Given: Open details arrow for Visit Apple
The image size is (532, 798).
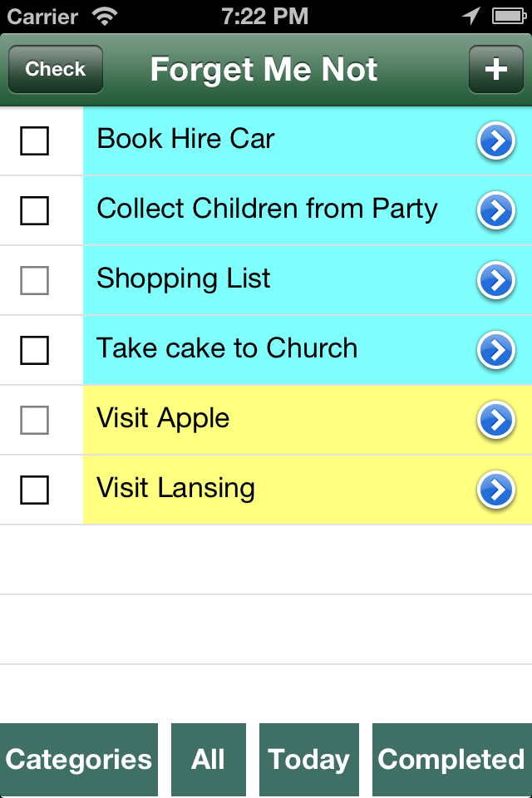Looking at the screenshot, I should [495, 421].
